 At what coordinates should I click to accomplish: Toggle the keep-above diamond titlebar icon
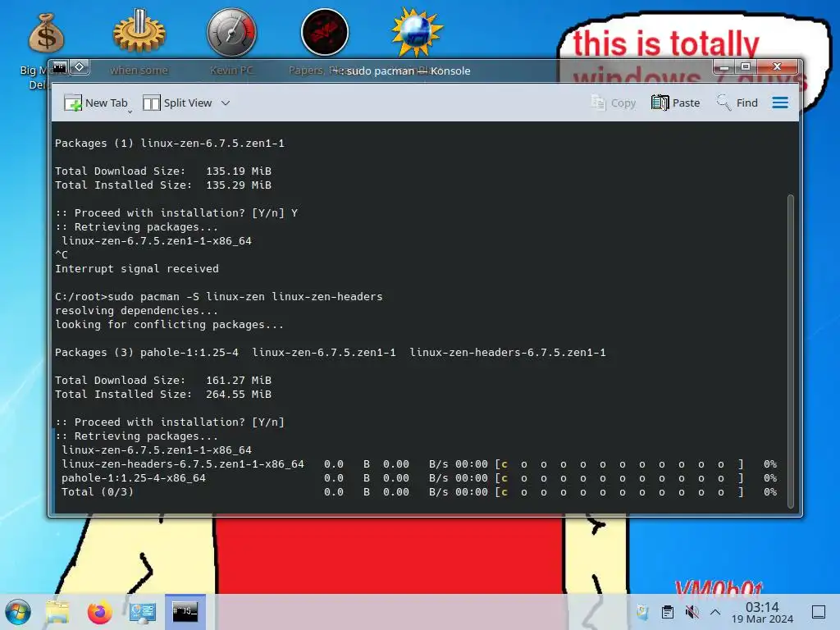pyautogui.click(x=80, y=67)
